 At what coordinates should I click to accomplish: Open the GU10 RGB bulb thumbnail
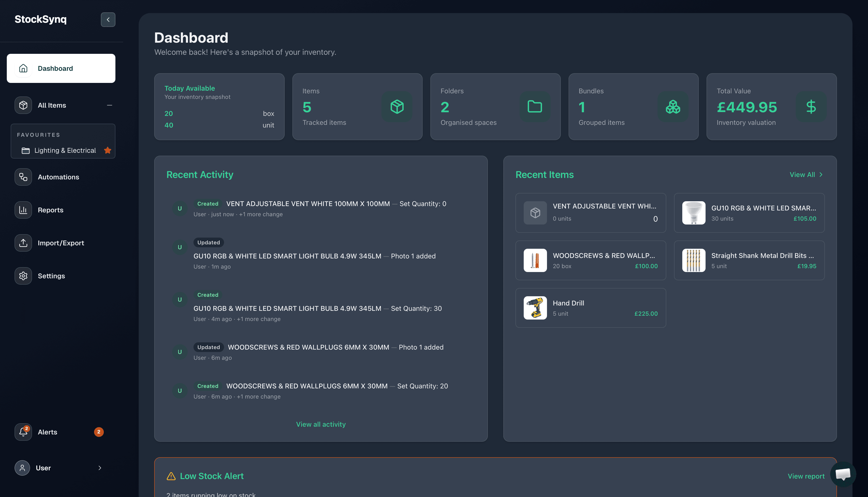pyautogui.click(x=694, y=213)
